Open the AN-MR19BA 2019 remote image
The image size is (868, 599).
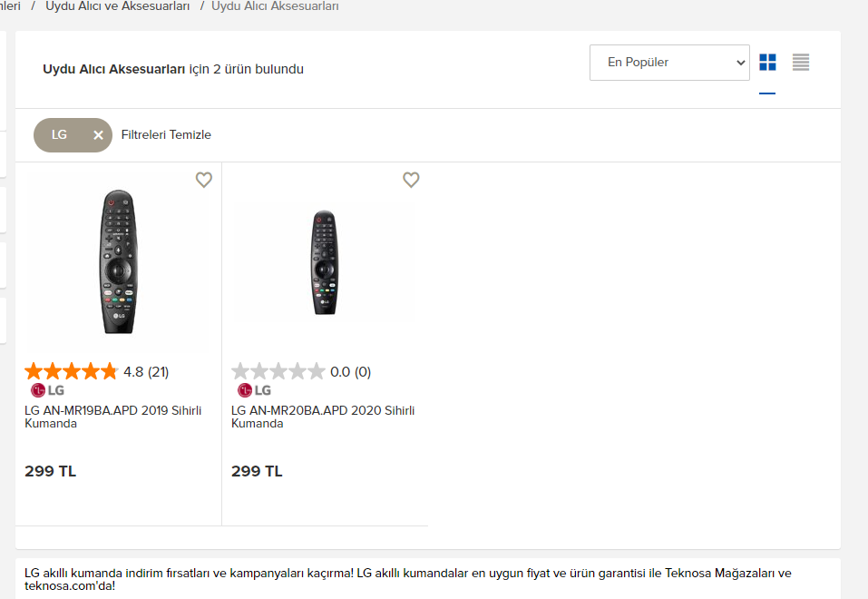point(119,261)
